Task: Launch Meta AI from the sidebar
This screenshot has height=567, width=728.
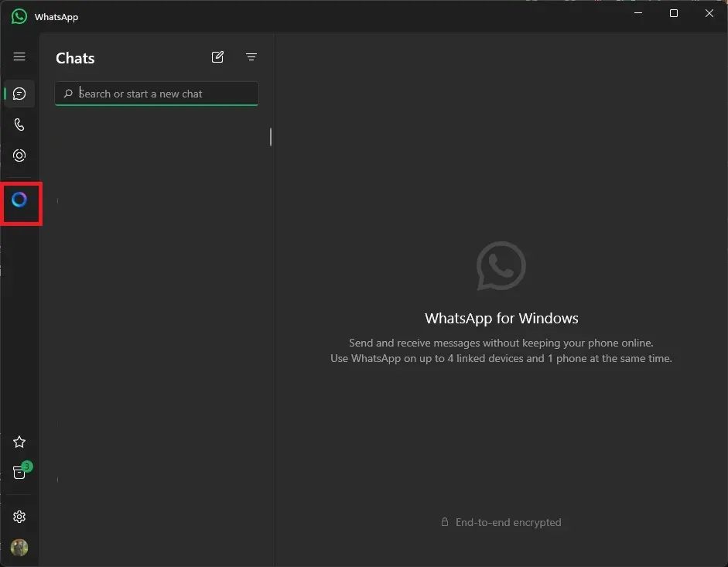Action: click(19, 200)
